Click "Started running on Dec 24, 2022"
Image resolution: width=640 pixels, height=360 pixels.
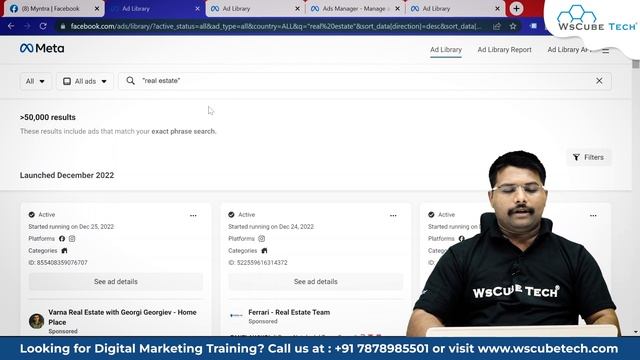[271, 227]
